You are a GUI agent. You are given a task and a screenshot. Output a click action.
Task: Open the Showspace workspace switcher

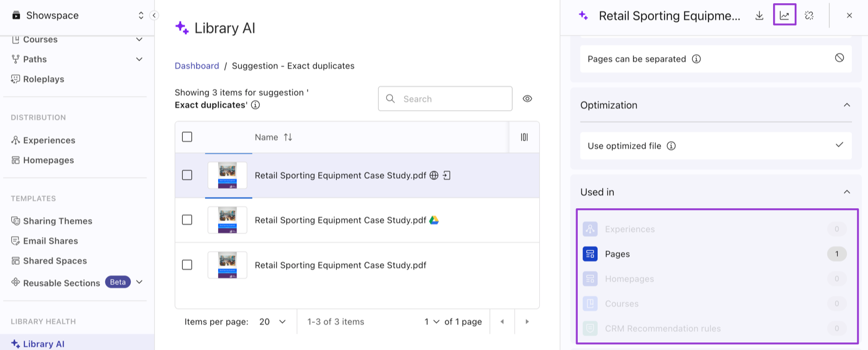tap(141, 15)
